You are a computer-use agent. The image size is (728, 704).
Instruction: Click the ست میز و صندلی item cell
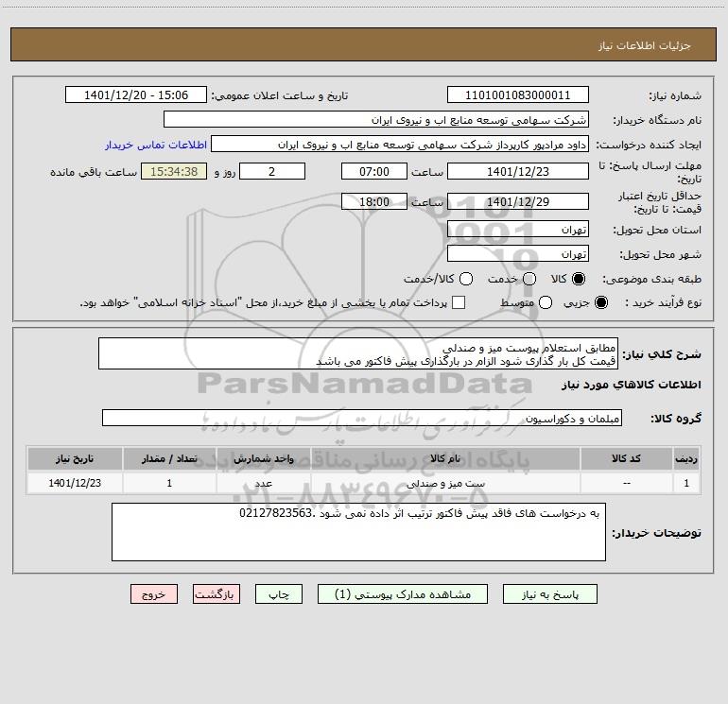(x=444, y=483)
